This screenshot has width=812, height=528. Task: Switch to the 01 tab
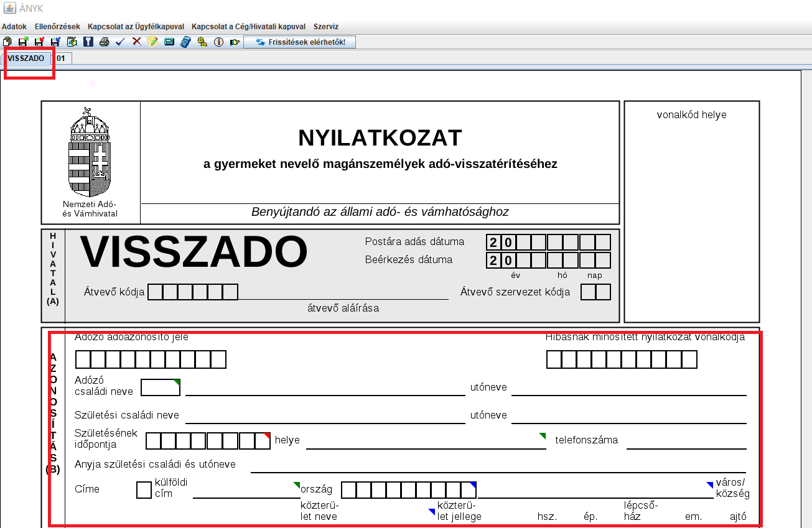[x=61, y=58]
